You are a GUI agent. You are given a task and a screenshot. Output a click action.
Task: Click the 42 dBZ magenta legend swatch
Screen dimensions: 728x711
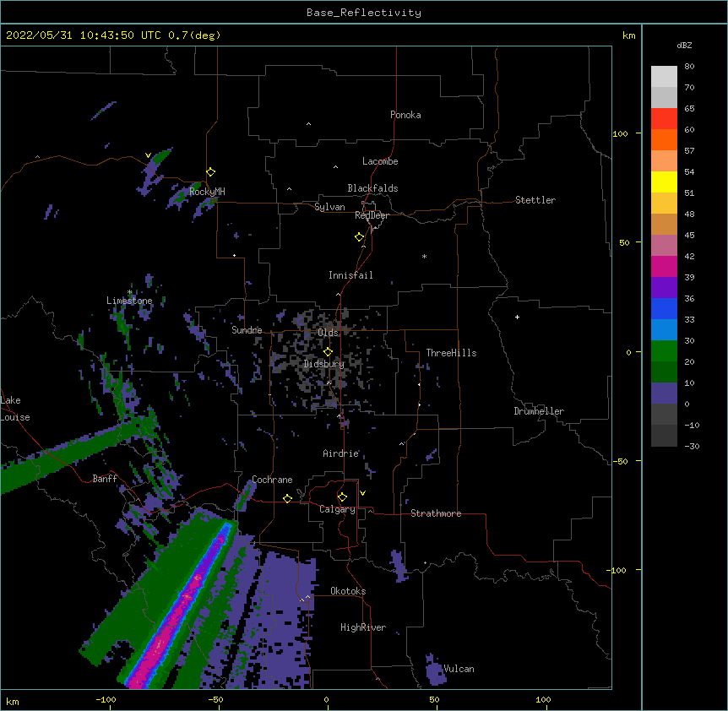(x=664, y=266)
